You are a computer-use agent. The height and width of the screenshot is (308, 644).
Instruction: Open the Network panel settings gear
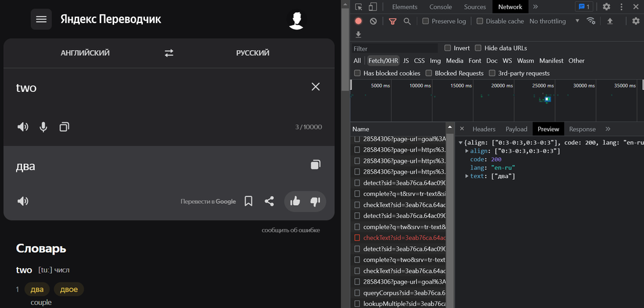click(x=636, y=21)
